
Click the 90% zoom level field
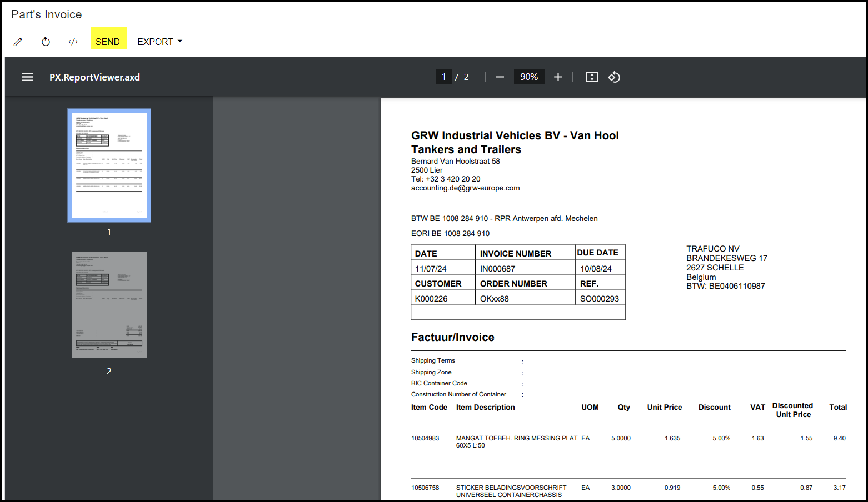pos(528,77)
